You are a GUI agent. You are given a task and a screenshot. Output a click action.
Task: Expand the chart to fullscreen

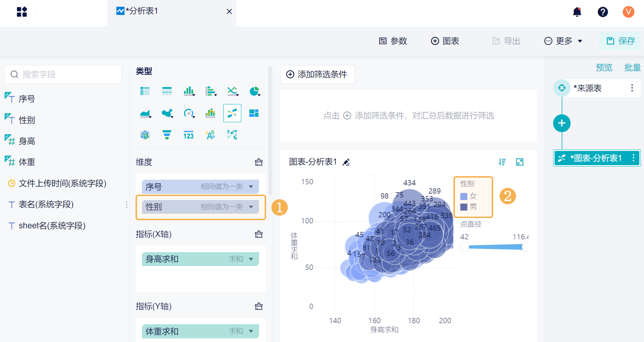pos(519,162)
